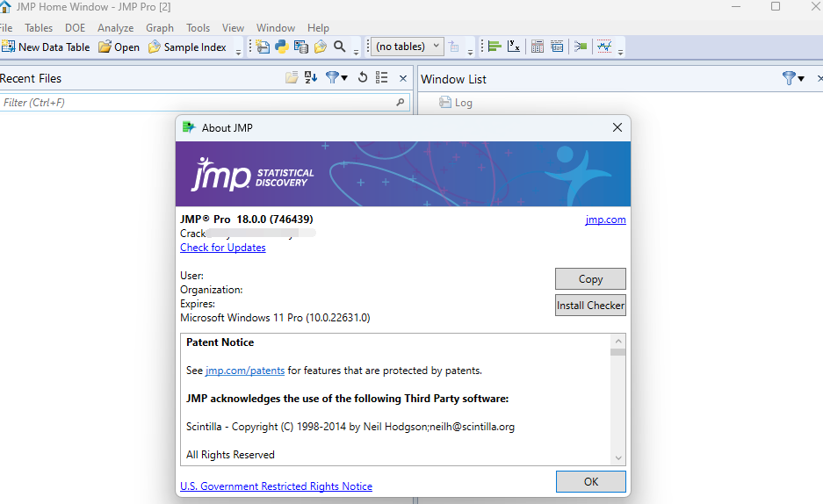The image size is (823, 504).
Task: Click the Control Chart icon in the toolbar
Action: coord(604,47)
